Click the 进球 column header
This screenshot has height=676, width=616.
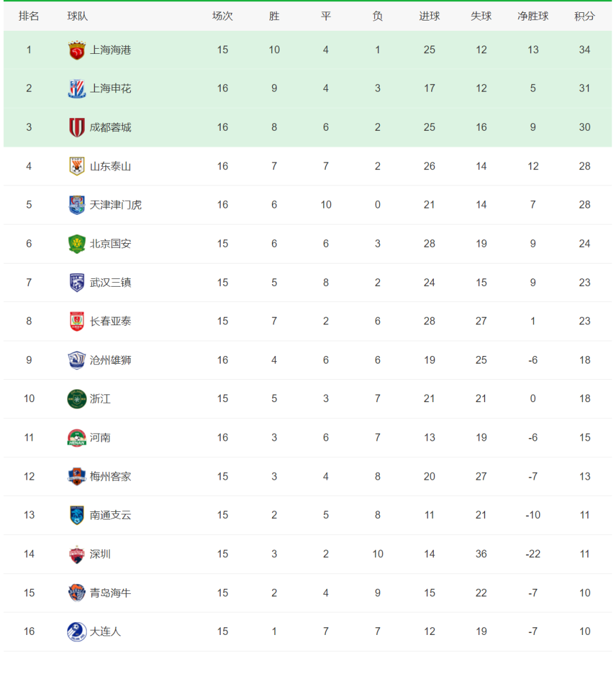[429, 16]
